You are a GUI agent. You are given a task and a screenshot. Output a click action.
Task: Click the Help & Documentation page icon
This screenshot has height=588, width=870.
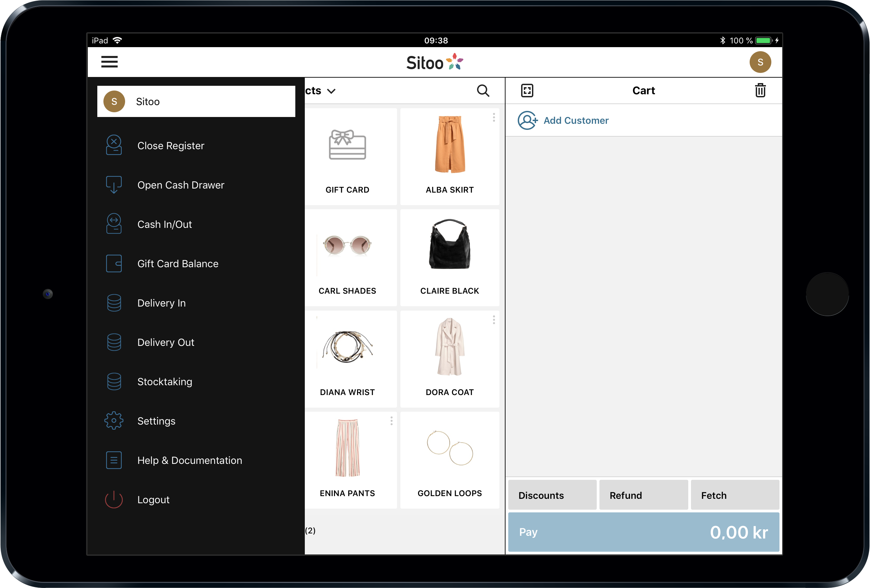click(114, 460)
